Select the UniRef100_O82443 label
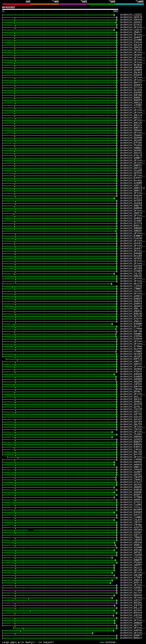Viewport: 146px width, 644px height. tap(131, 55)
